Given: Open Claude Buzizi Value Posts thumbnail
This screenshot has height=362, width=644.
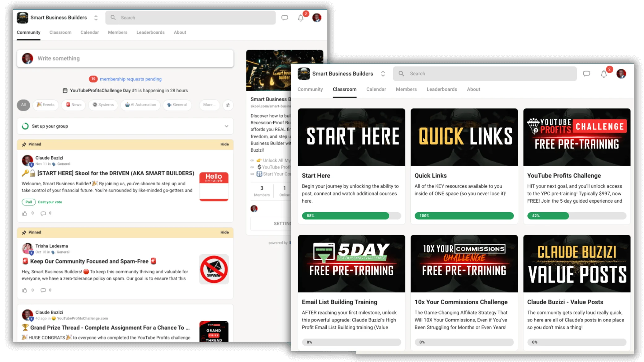Looking at the screenshot, I should pos(577,264).
